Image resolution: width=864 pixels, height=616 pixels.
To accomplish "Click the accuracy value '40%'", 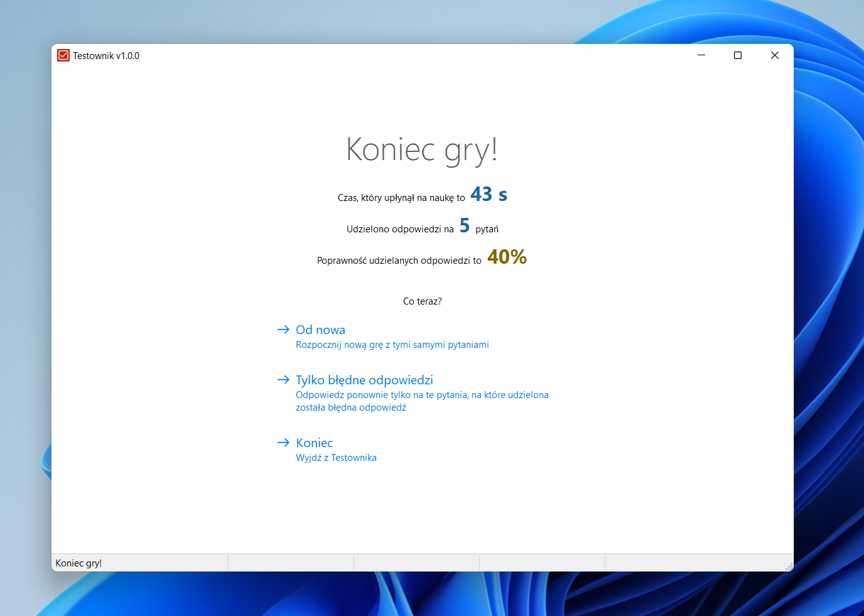I will [507, 257].
